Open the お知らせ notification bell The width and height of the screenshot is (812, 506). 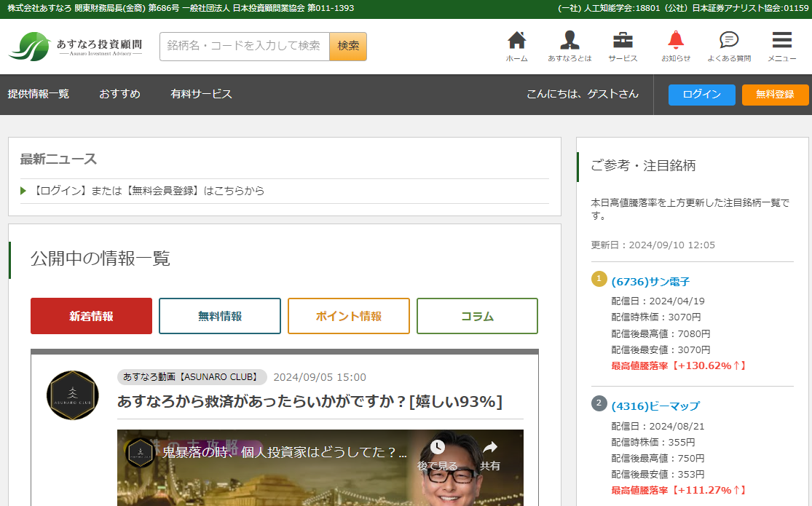point(676,41)
